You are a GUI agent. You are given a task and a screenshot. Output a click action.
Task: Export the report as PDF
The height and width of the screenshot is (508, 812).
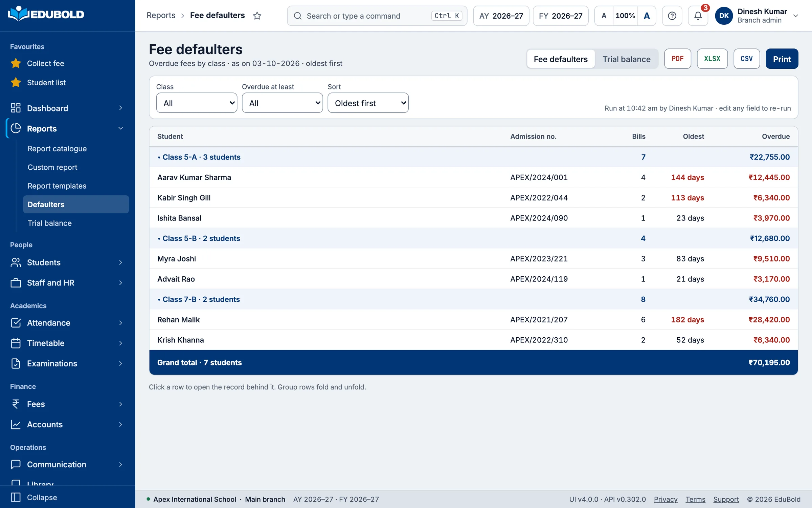coord(677,59)
